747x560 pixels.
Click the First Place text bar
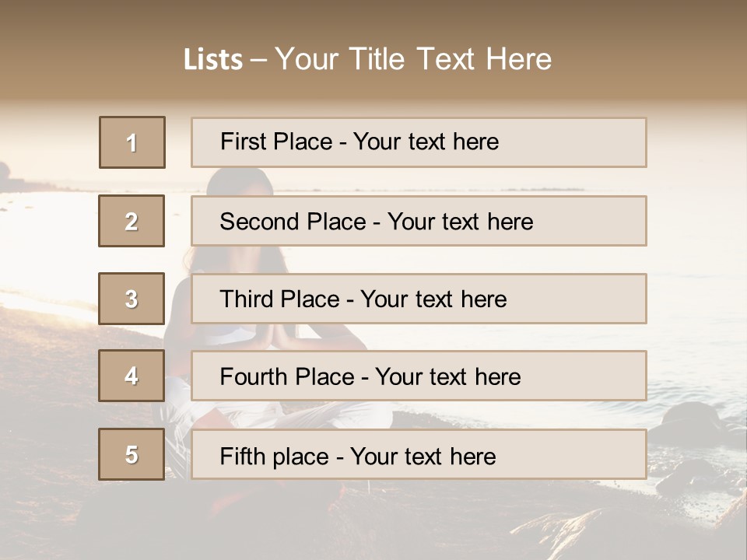point(419,142)
